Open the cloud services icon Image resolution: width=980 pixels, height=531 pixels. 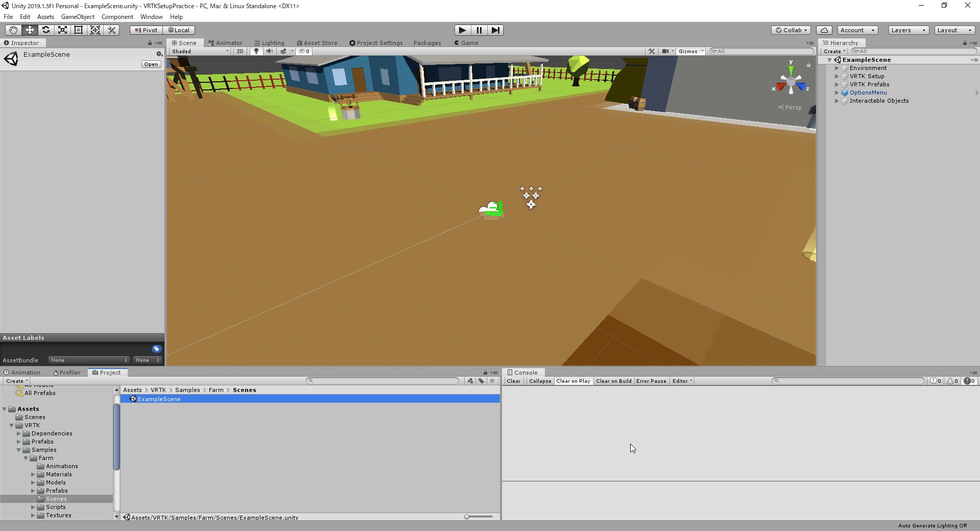[x=824, y=30]
